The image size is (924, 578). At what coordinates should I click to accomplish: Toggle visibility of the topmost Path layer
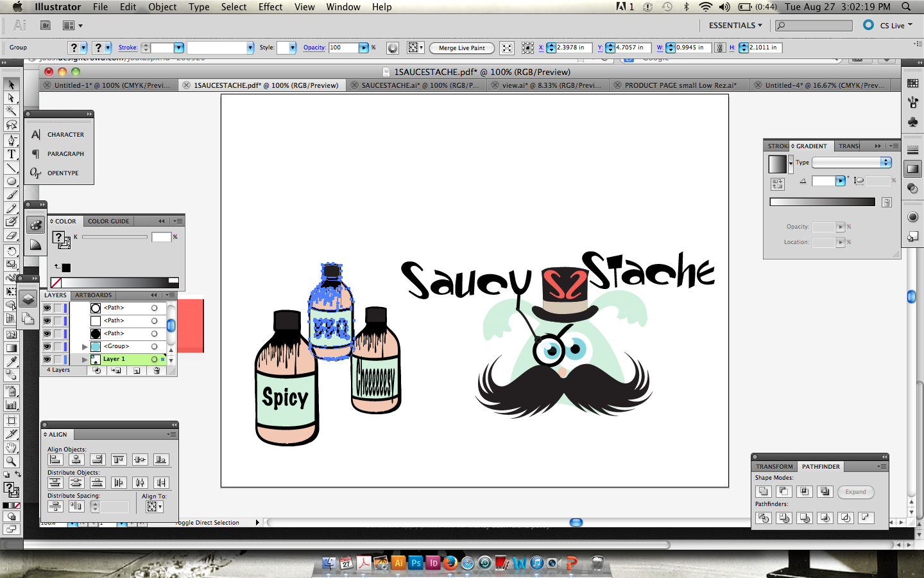[x=47, y=308]
